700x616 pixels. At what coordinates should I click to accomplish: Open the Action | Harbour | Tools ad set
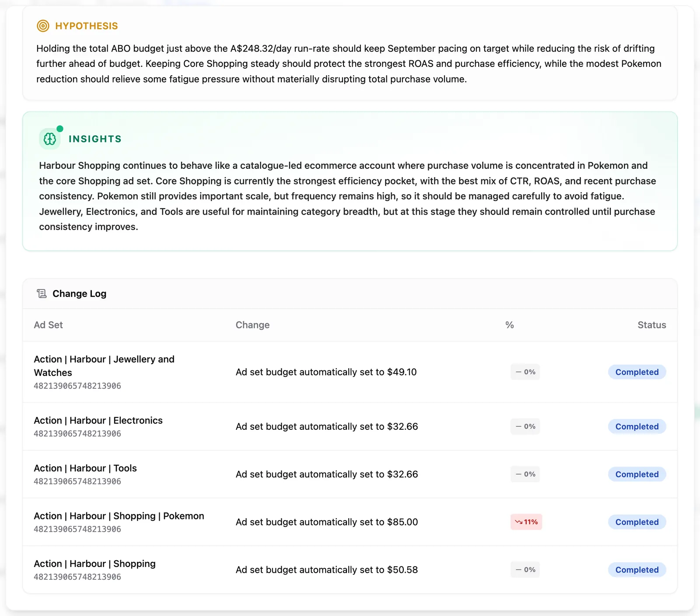pyautogui.click(x=85, y=468)
